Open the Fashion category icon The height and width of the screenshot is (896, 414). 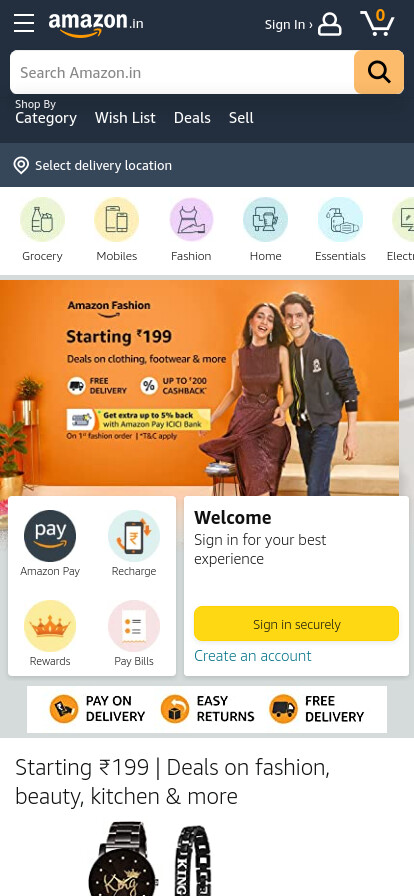point(191,220)
